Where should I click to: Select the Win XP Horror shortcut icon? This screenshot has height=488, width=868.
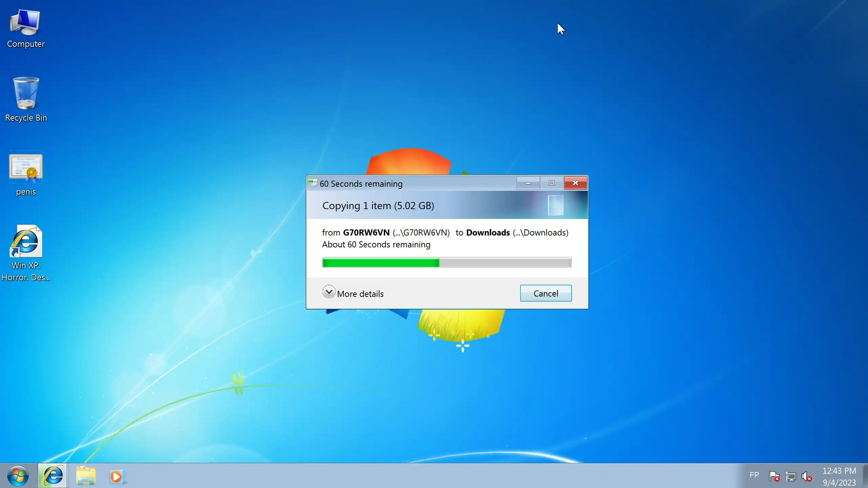(26, 252)
